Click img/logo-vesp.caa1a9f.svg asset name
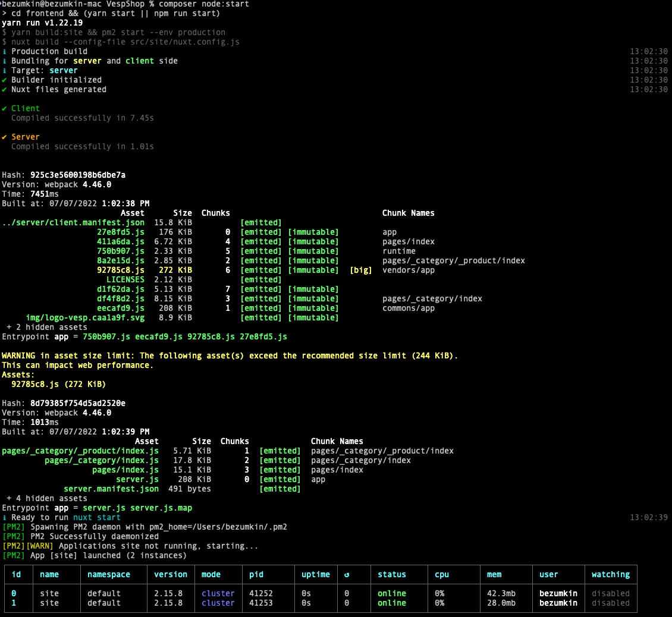 point(85,317)
